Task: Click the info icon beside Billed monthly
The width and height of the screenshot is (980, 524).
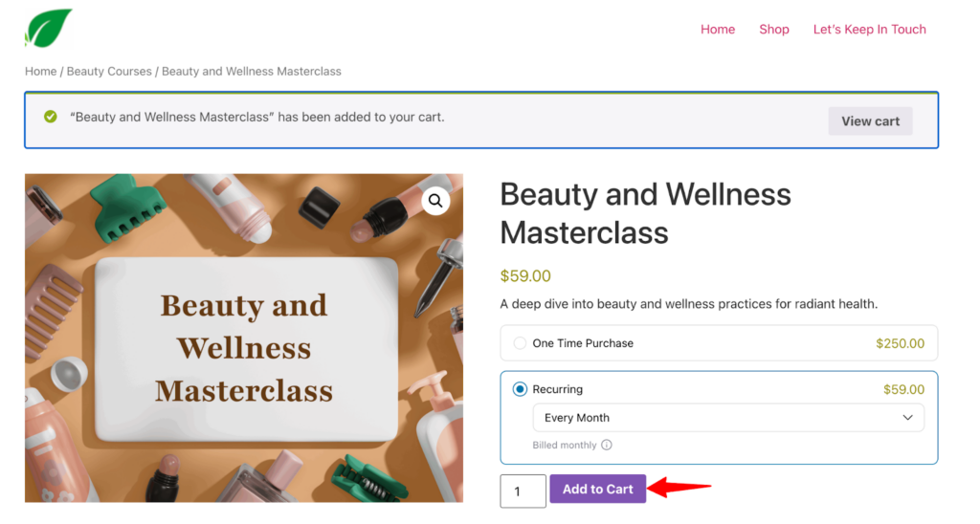Action: [607, 446]
